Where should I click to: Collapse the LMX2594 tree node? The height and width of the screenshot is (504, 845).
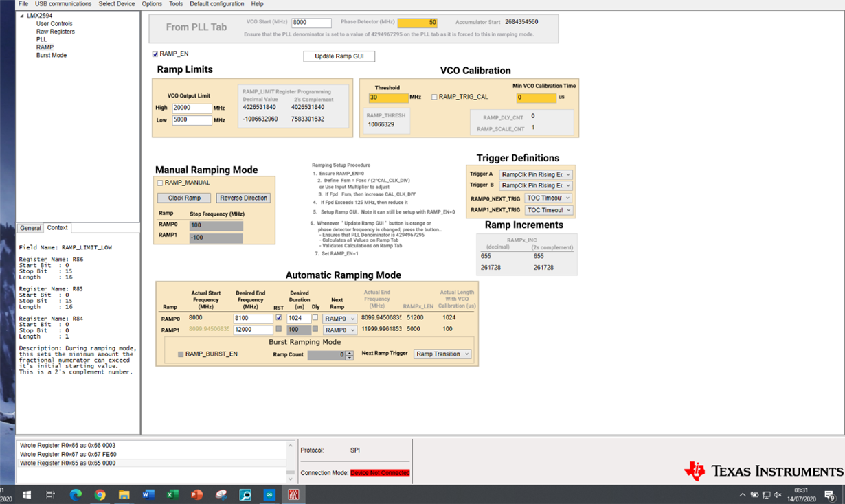click(x=21, y=15)
